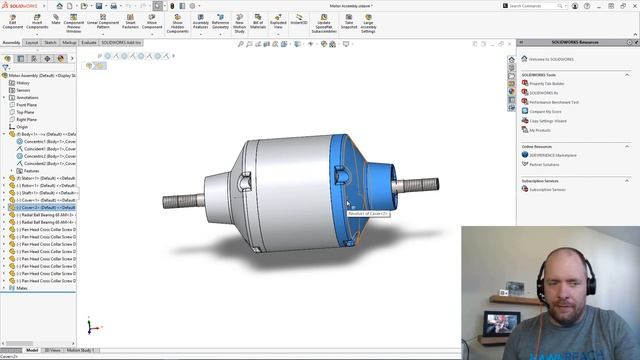Open the FeatureManager design tree tab
640x360 pixels.
click(7, 59)
